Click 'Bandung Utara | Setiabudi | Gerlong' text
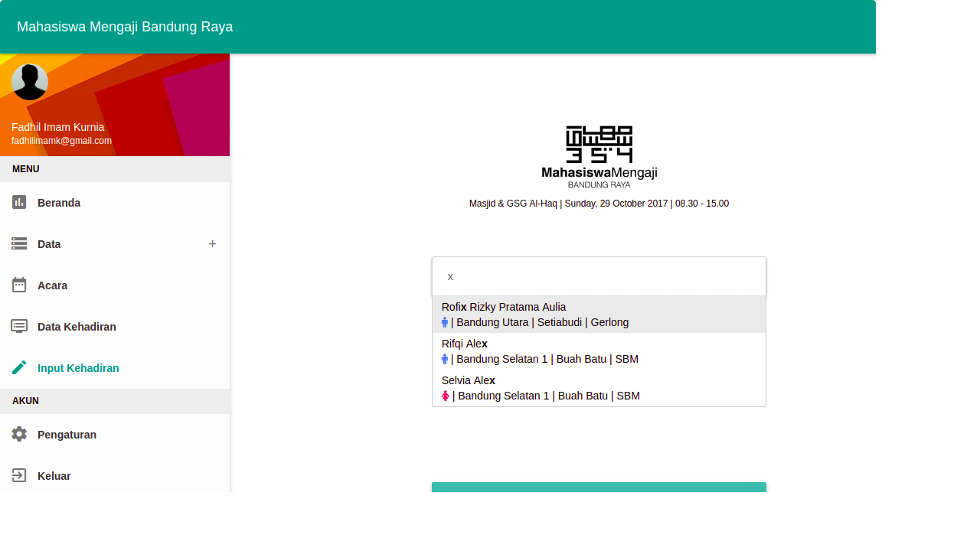This screenshot has height=551, width=980. point(543,322)
